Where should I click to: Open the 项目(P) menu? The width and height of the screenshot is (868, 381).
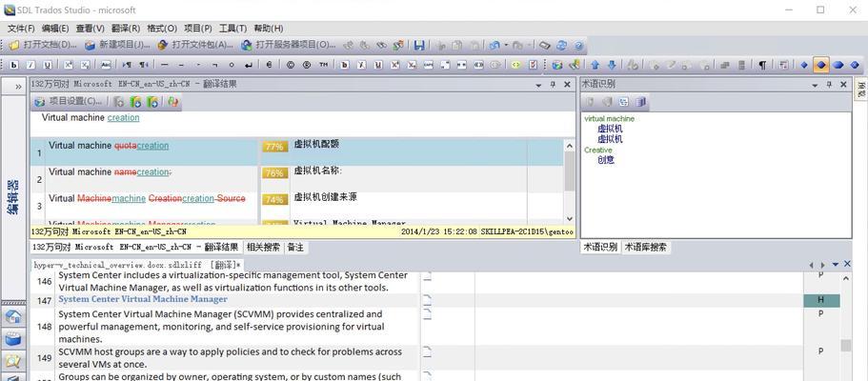[198, 29]
